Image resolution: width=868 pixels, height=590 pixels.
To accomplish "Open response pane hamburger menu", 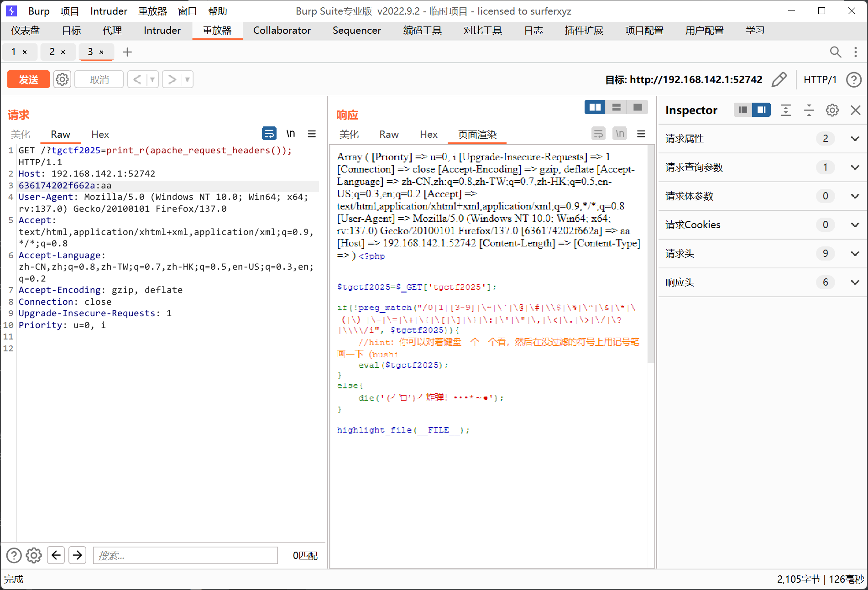I will coord(641,134).
